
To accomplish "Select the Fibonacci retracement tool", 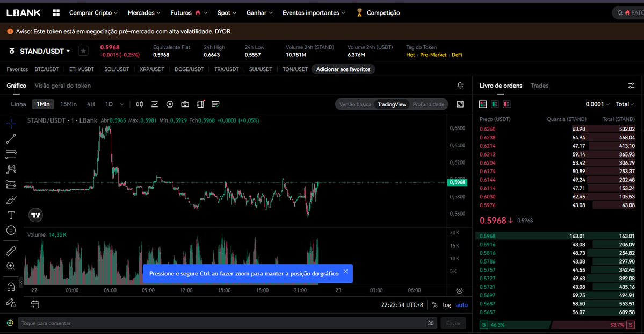I will (x=11, y=154).
